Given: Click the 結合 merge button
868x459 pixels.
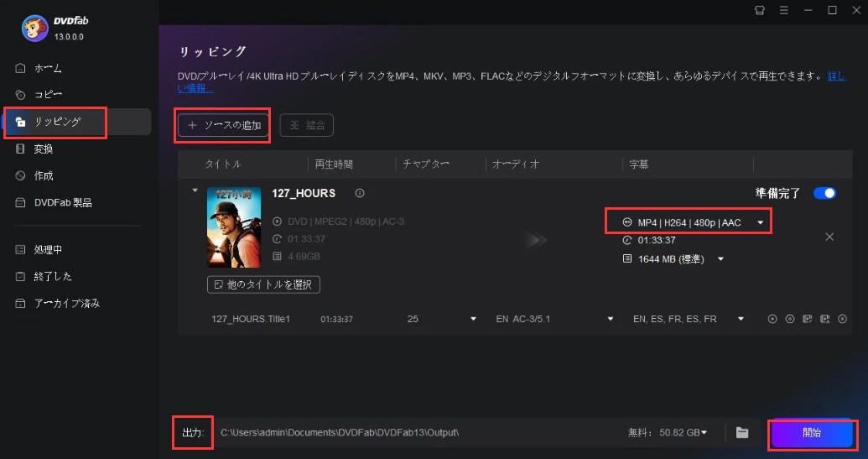Looking at the screenshot, I should [307, 125].
